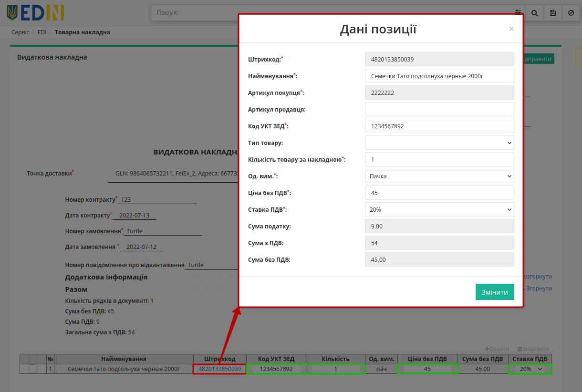Open the Тип товару dropdown
Image resolution: width=582 pixels, height=392 pixels.
tap(439, 143)
